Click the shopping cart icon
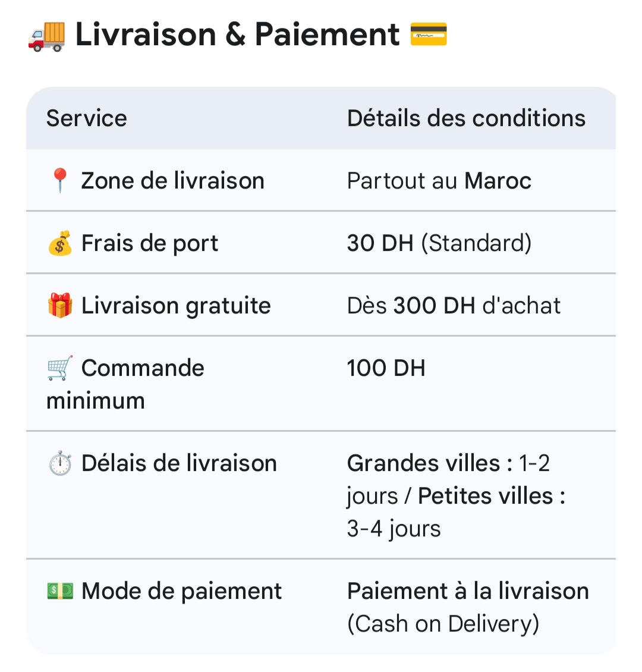Viewport: 642px width, 672px height. coord(59,368)
